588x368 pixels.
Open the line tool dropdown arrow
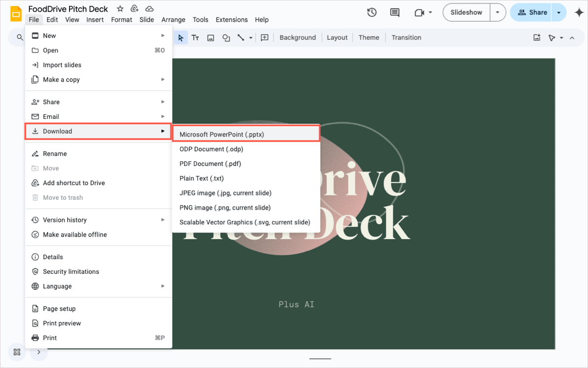(x=251, y=38)
